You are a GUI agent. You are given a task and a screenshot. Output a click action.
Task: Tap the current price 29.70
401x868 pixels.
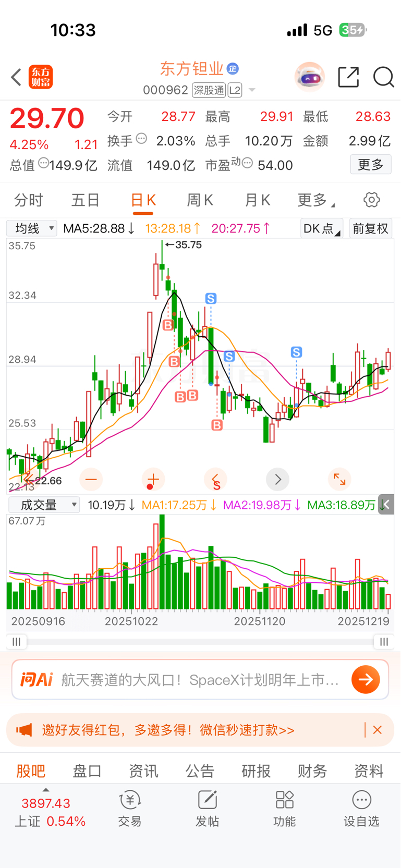click(x=47, y=118)
